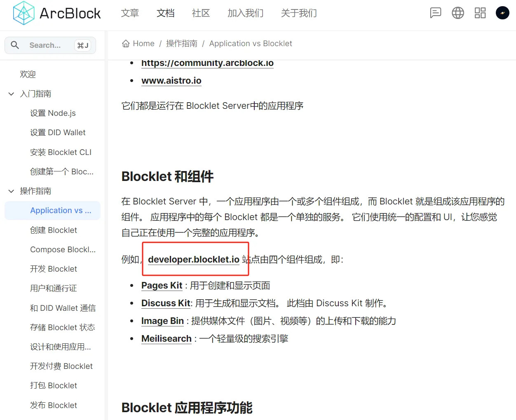Open 存储 Blocklet 状态 sidebar page
Screen dimensions: 516x420
pos(63,328)
